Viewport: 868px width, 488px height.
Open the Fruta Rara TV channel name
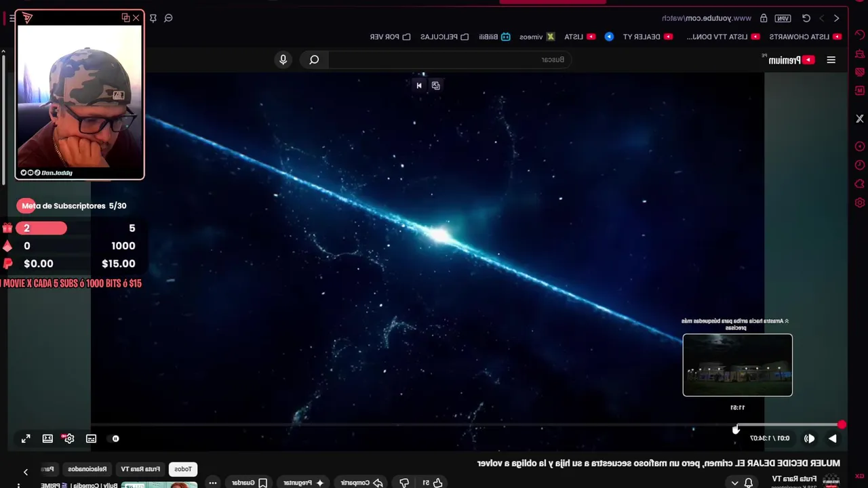[794, 479]
